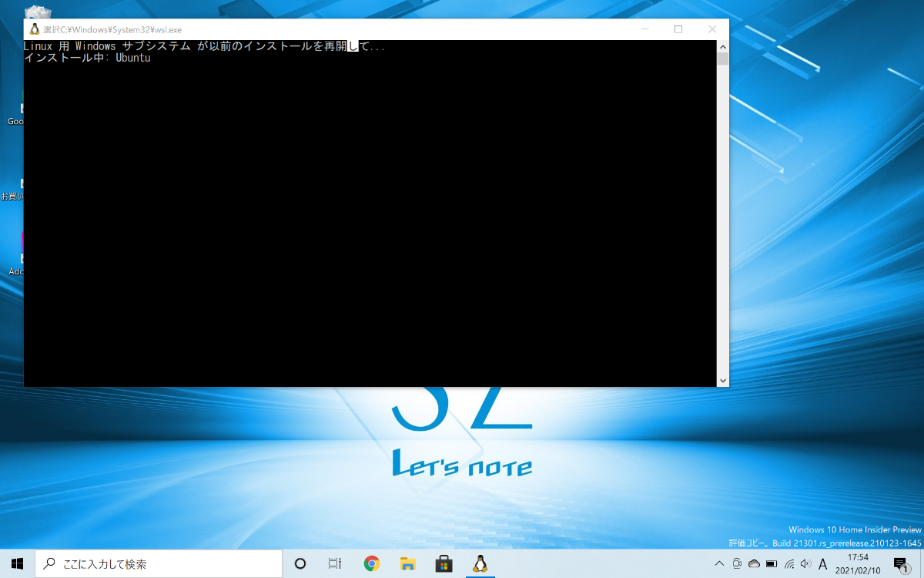The image size is (924, 578).
Task: Show hidden system tray icons chevron
Action: tap(720, 563)
